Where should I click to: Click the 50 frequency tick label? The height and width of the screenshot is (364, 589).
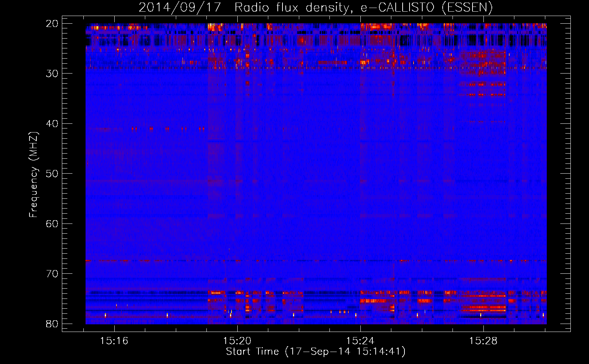(x=52, y=174)
